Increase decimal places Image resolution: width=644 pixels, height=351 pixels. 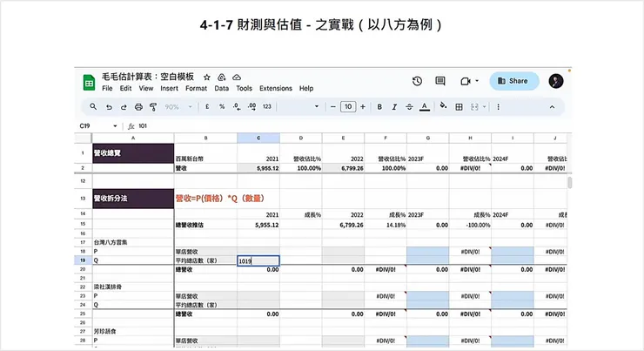point(252,106)
